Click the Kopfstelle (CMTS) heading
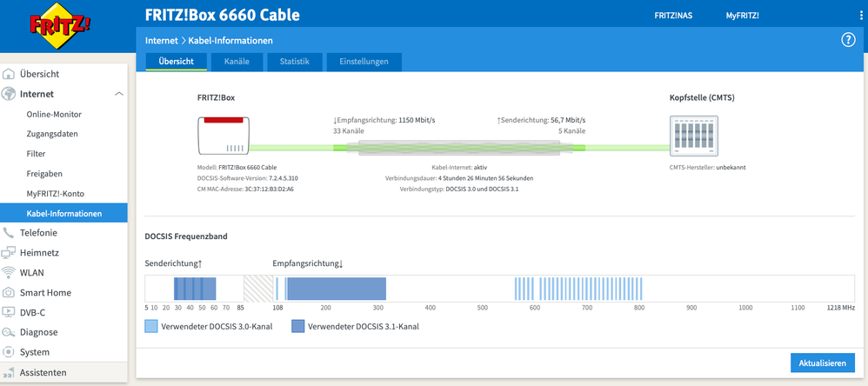Screen dimensions: 868x386 703,98
